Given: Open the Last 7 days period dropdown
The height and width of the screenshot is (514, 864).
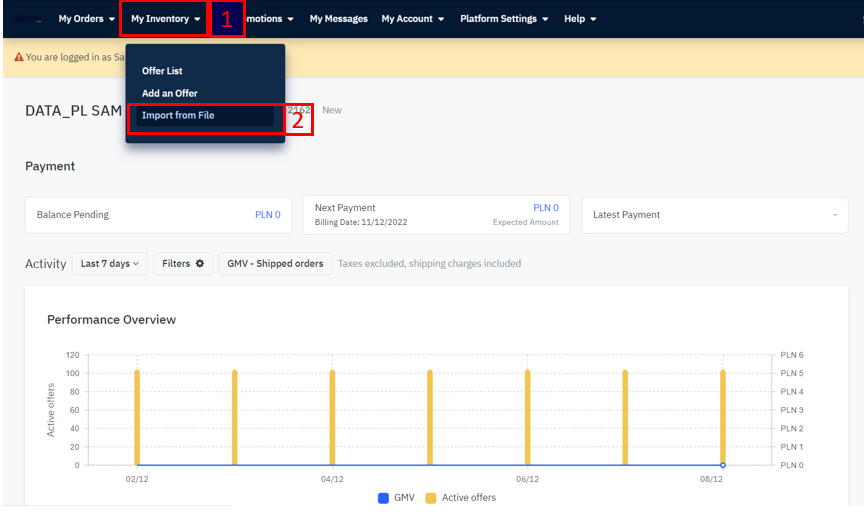Looking at the screenshot, I should click(110, 263).
